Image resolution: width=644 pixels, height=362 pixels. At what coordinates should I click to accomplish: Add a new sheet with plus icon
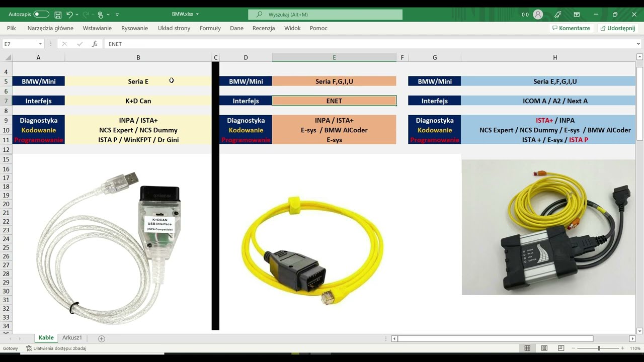[x=101, y=338]
